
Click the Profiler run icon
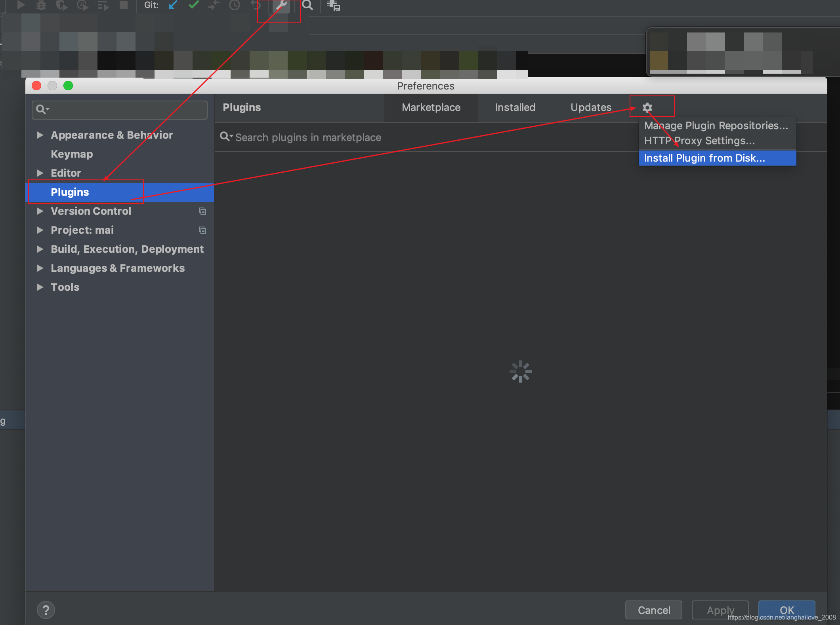pyautogui.click(x=82, y=5)
